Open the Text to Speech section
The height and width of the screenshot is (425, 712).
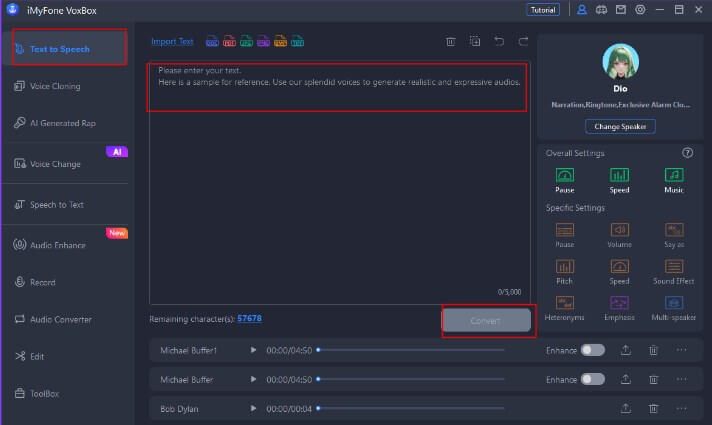[69, 48]
